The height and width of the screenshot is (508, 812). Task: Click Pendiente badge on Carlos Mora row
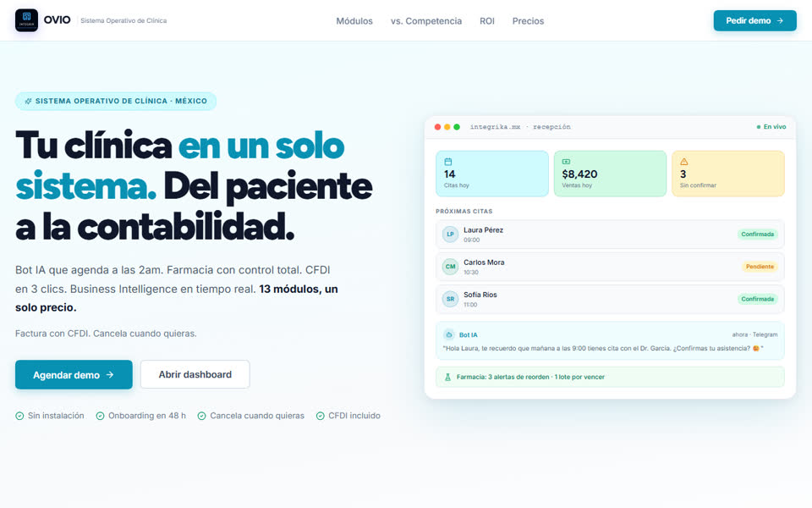(x=760, y=267)
